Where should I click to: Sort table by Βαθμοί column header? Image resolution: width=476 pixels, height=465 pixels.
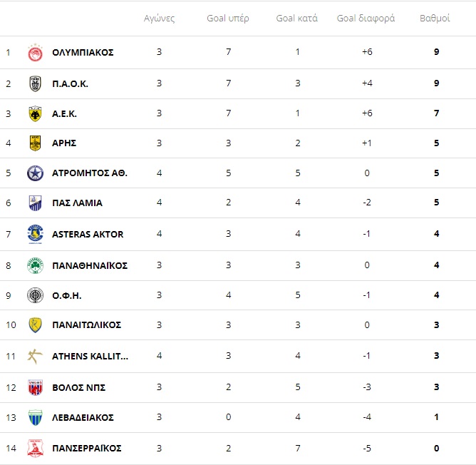[x=435, y=19]
